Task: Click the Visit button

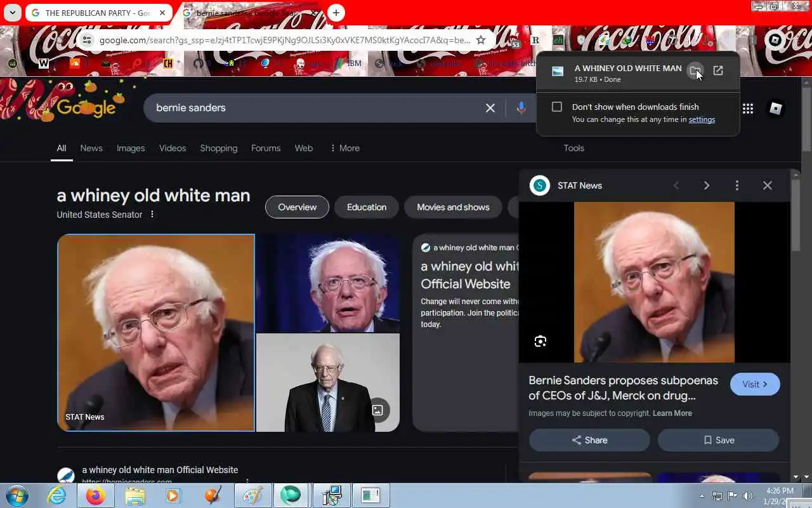Action: [x=755, y=384]
